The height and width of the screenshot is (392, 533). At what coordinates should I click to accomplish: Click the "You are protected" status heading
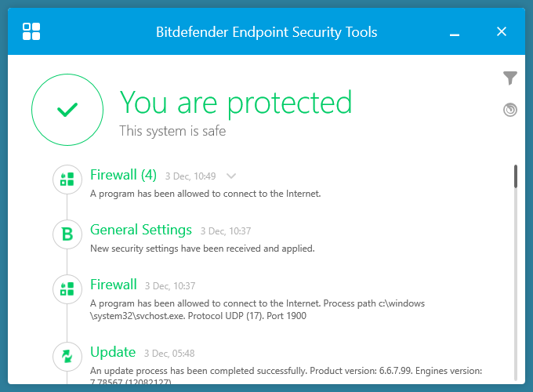click(235, 103)
